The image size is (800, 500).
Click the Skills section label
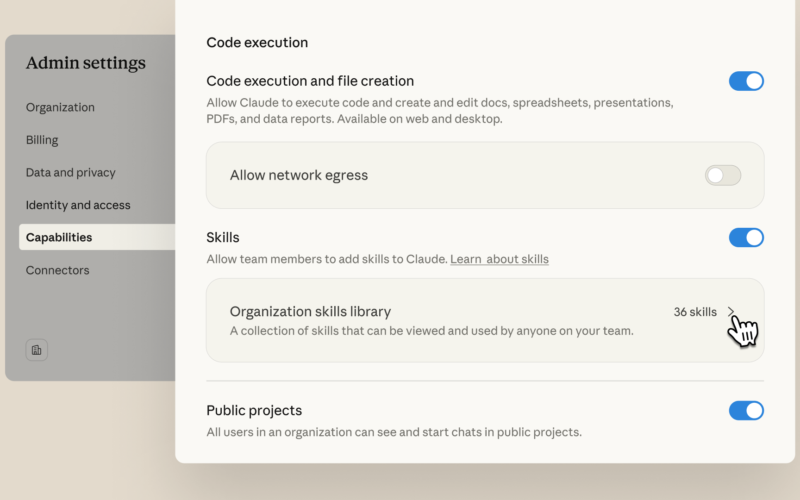[223, 238]
